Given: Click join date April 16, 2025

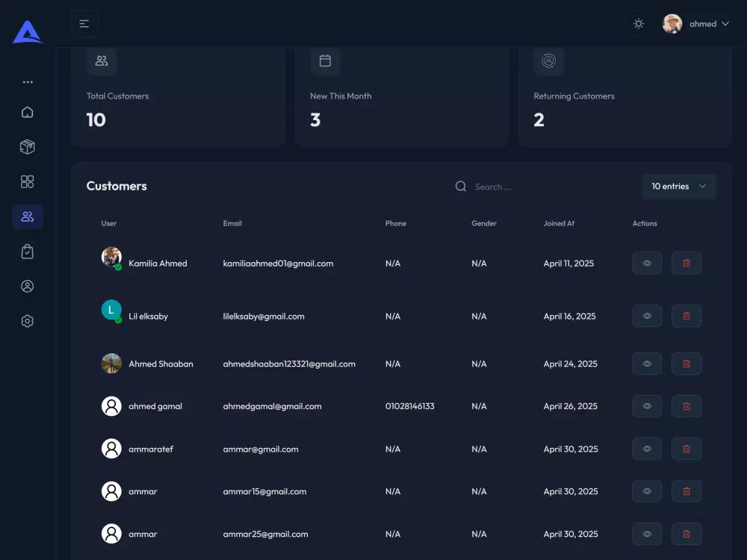Looking at the screenshot, I should pyautogui.click(x=569, y=316).
